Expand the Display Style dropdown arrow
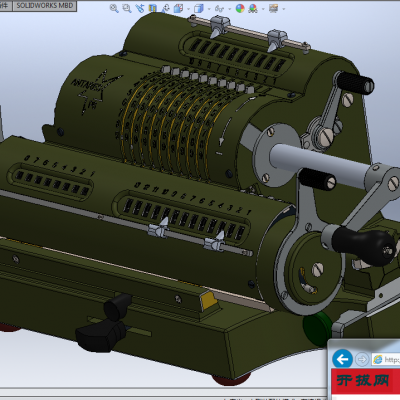 point(209,9)
